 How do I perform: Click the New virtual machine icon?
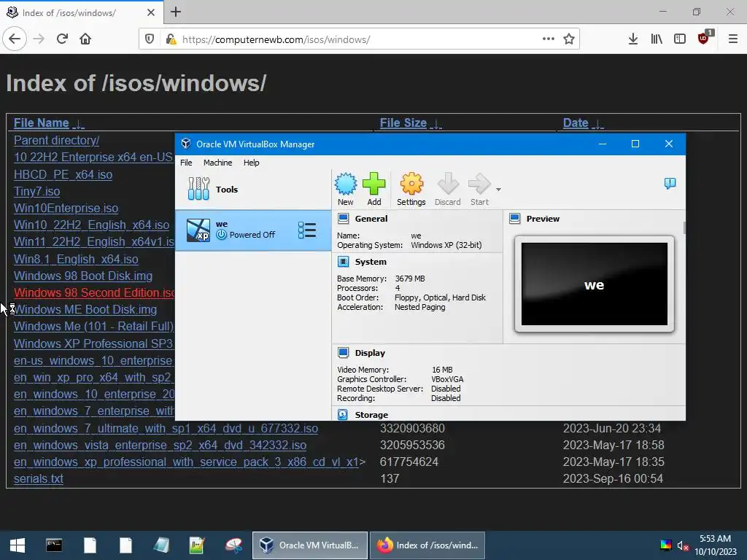click(345, 189)
